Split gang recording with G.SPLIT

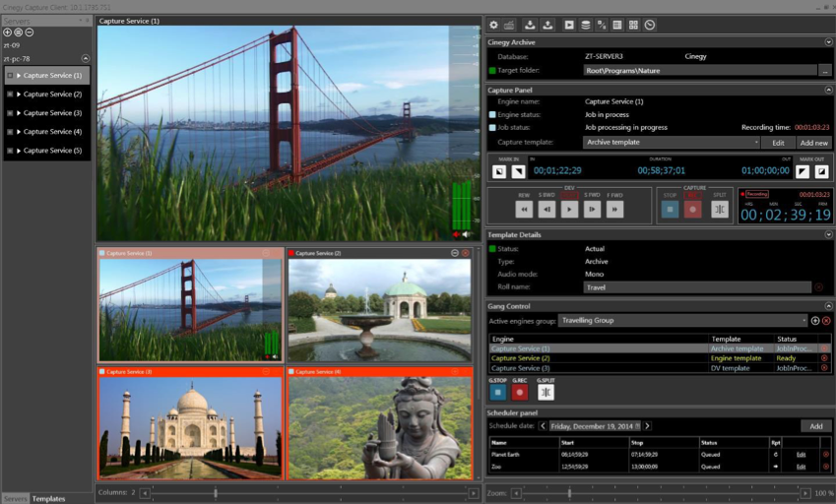(546, 392)
